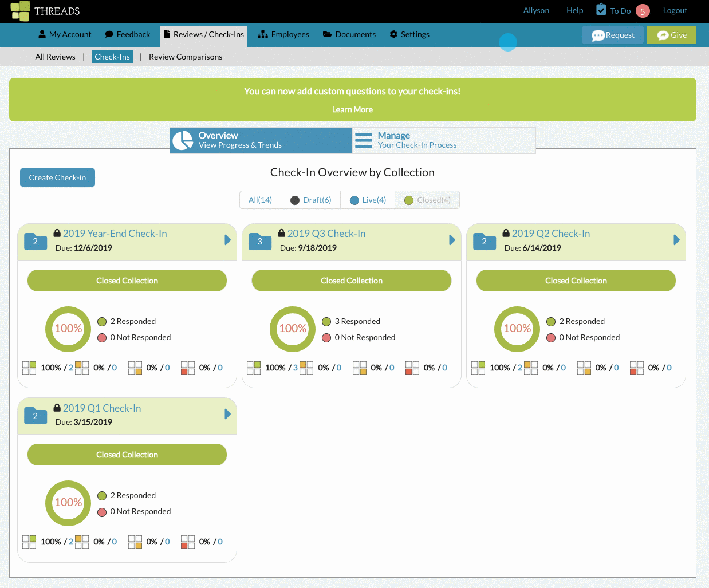The width and height of the screenshot is (709, 588).
Task: Click the Threads logo icon
Action: [19, 11]
